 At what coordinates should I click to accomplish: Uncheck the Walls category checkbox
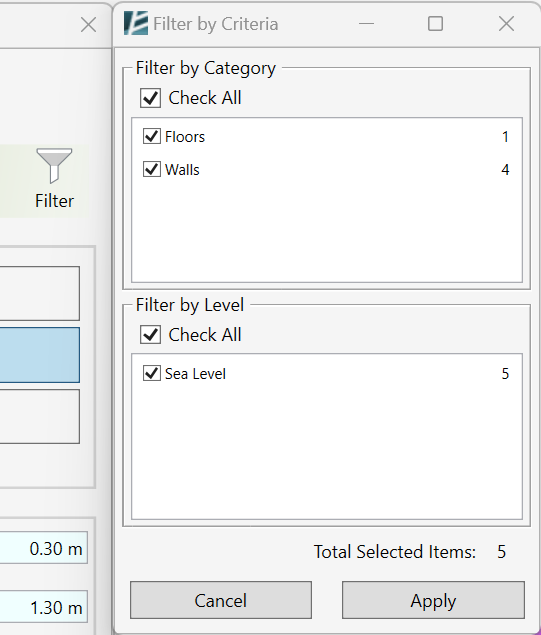[151, 169]
